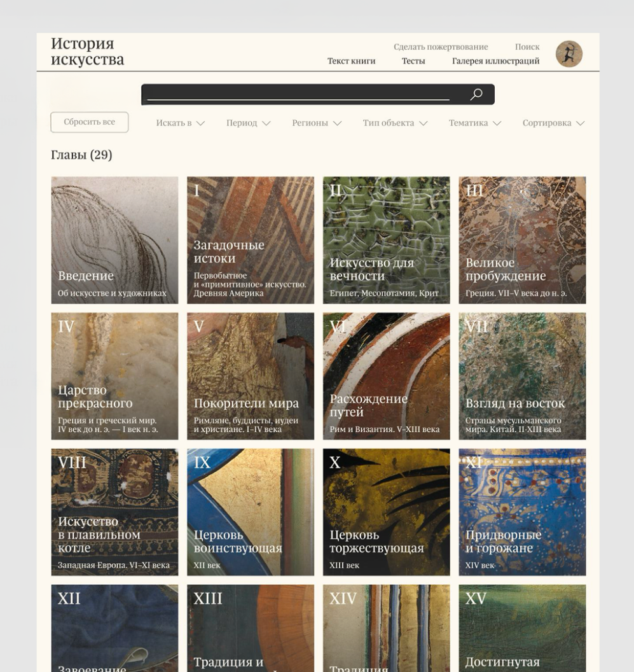Click the magnifying glass search icon
The height and width of the screenshot is (672, 634).
coord(476,94)
